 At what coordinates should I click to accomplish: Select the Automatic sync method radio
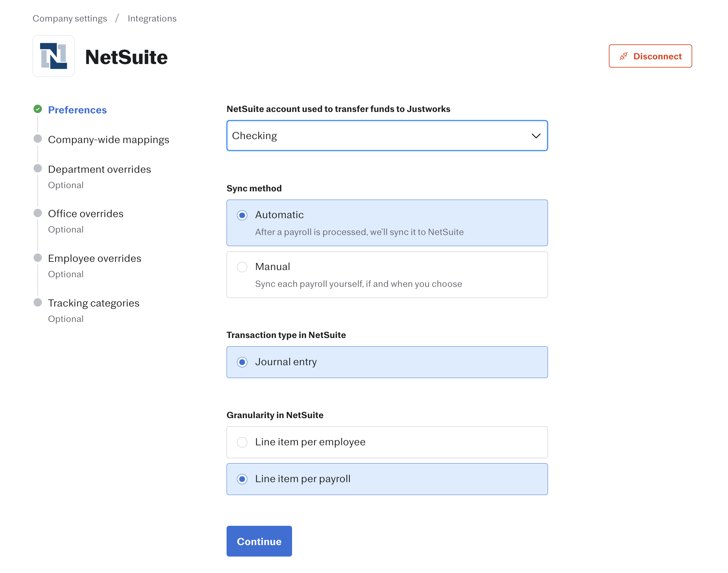[242, 215]
